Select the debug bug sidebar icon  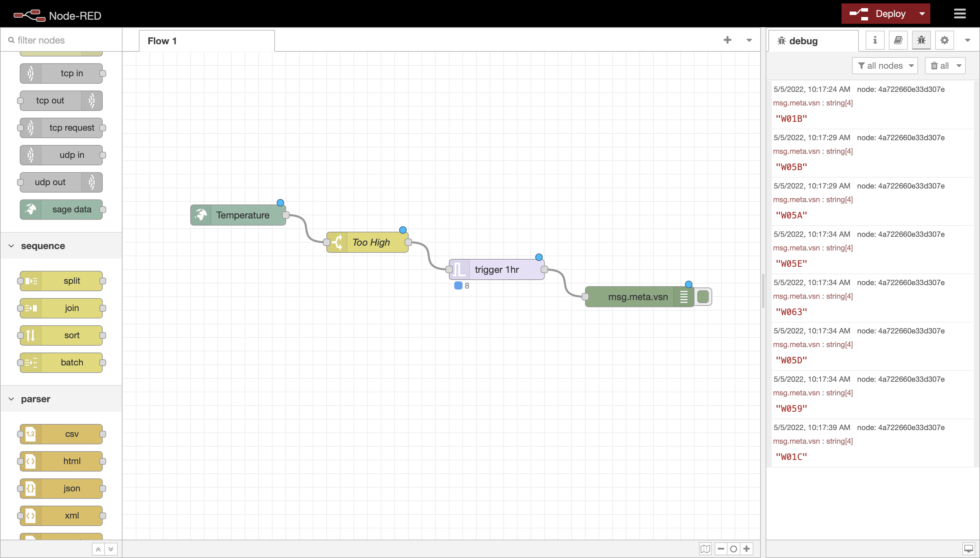click(921, 40)
